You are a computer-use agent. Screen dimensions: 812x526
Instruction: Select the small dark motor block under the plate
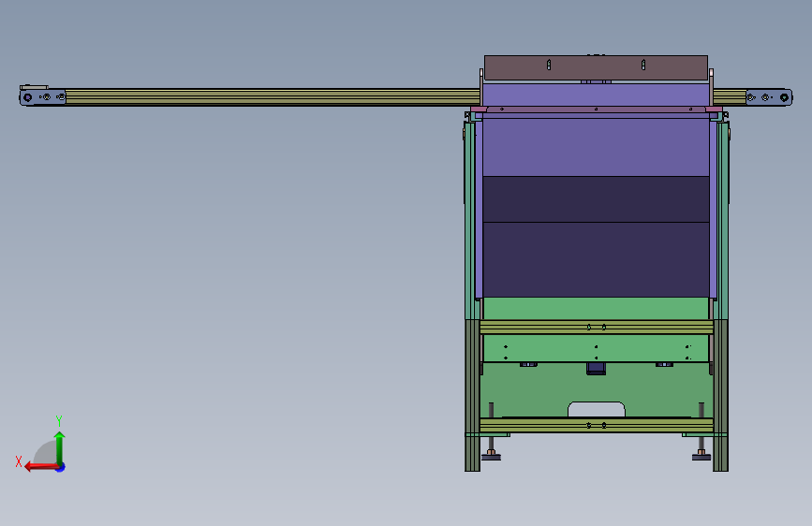point(596,368)
